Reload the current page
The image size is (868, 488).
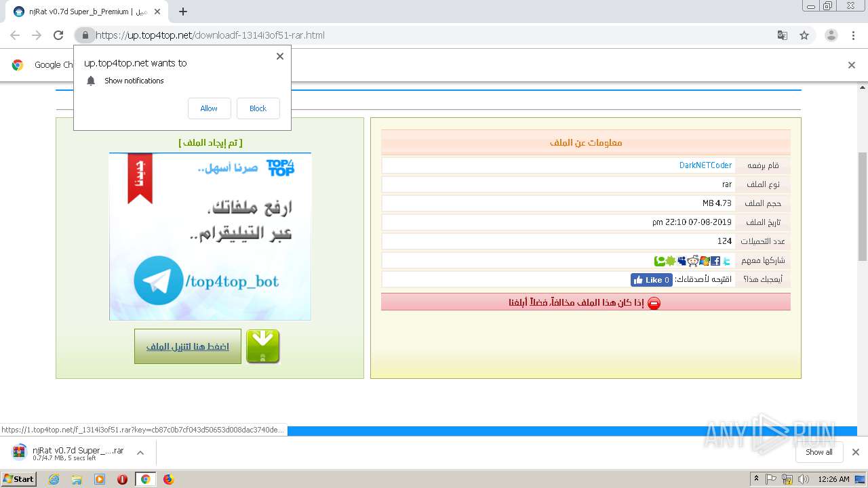tap(59, 35)
